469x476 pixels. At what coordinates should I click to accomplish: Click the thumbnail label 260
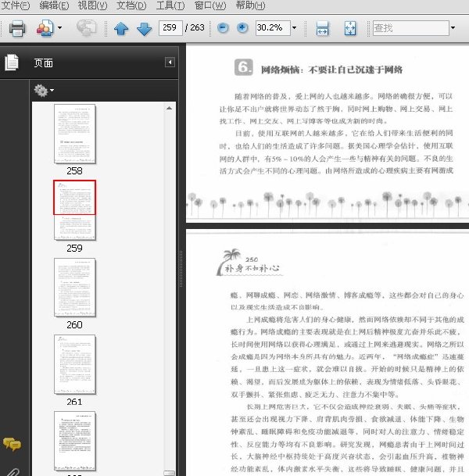click(75, 325)
